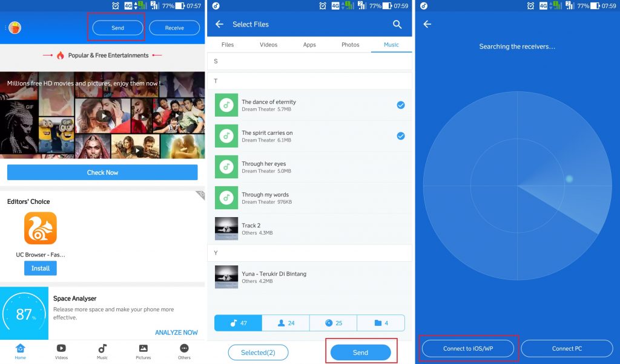Select the Through her eyes track

tap(309, 167)
